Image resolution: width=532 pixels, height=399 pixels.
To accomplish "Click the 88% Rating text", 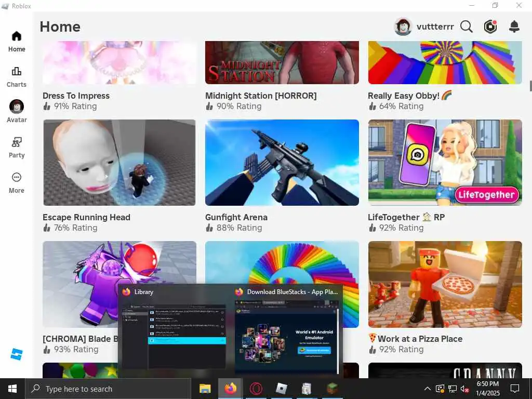I will point(239,228).
